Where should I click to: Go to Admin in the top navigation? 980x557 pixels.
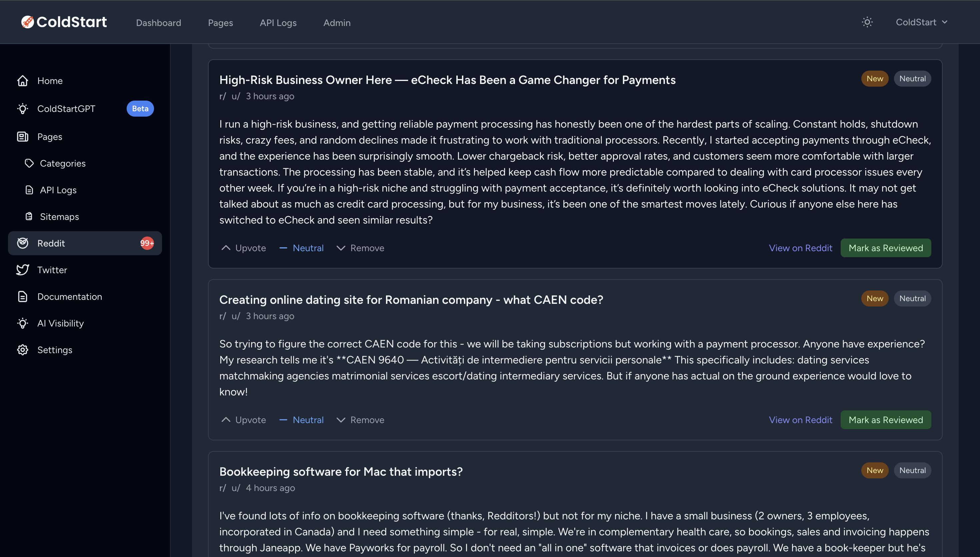coord(337,23)
